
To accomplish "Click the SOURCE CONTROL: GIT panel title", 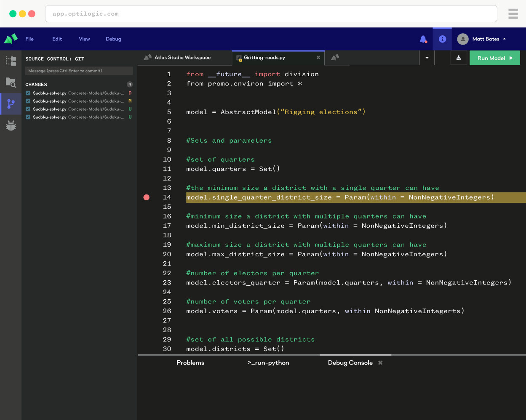I will (x=55, y=59).
